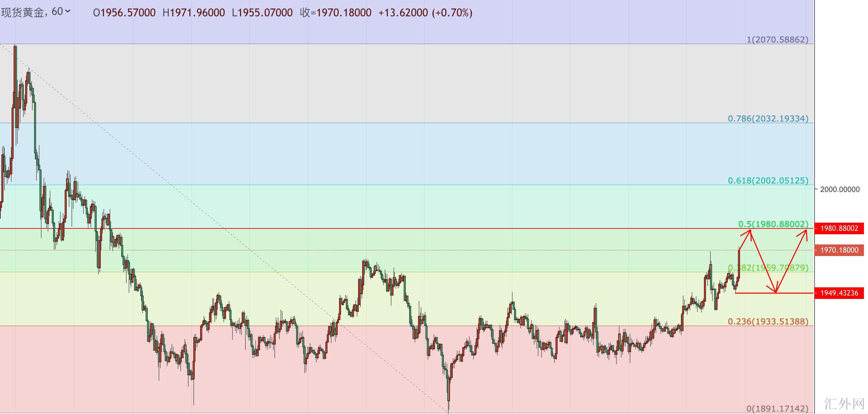
Task: Select the 1(2070.58862) Fibonacci level label
Action: [777, 39]
